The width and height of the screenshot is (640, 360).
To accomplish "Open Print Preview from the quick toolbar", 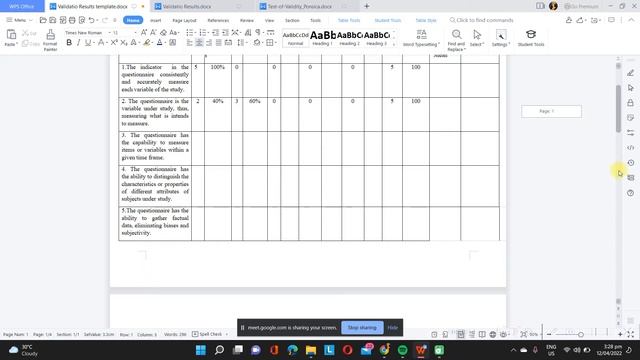I will tap(82, 20).
